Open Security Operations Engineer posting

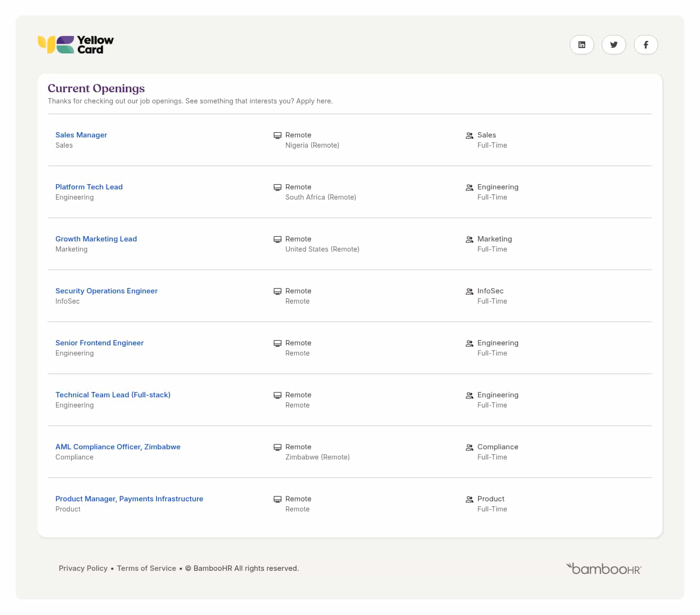pyautogui.click(x=106, y=291)
